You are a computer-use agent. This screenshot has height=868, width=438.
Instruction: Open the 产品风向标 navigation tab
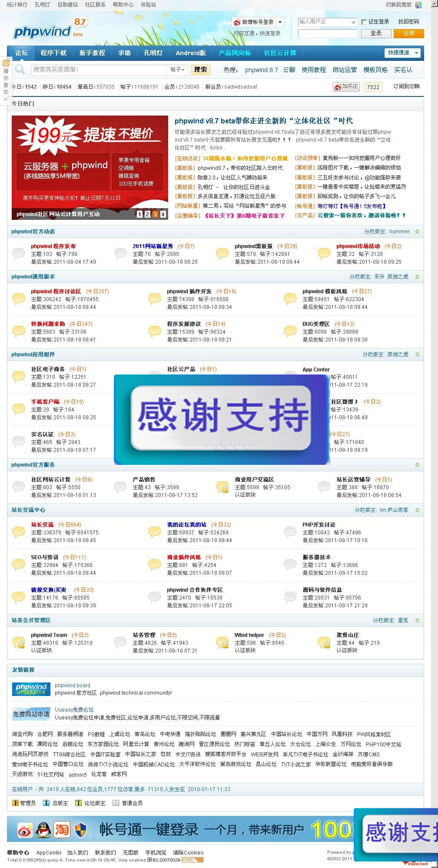pyautogui.click(x=235, y=53)
